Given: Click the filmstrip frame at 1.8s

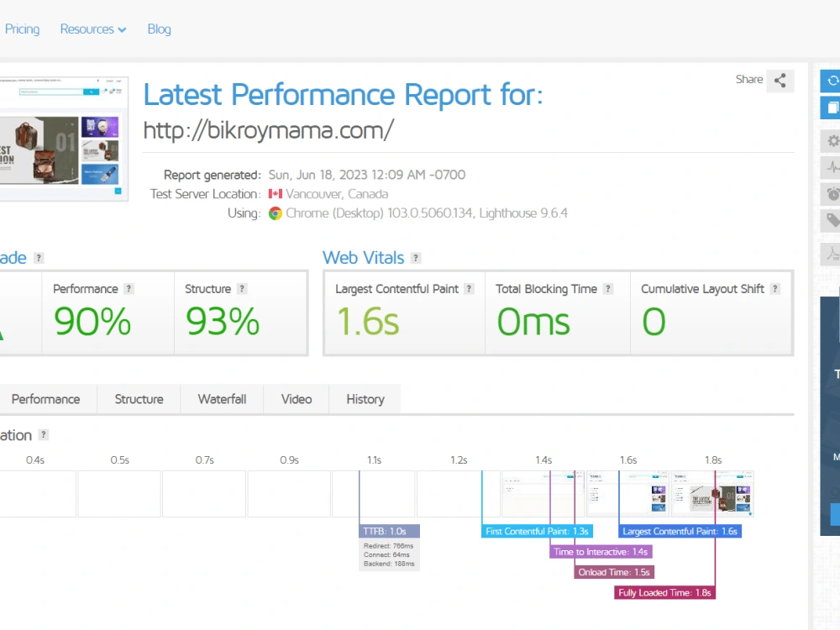Looking at the screenshot, I should (712, 493).
